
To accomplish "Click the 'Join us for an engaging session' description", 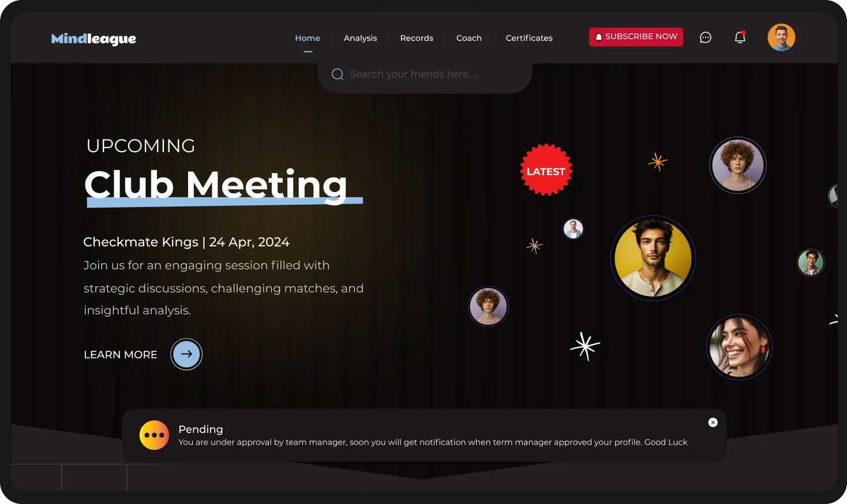I will tap(223, 288).
